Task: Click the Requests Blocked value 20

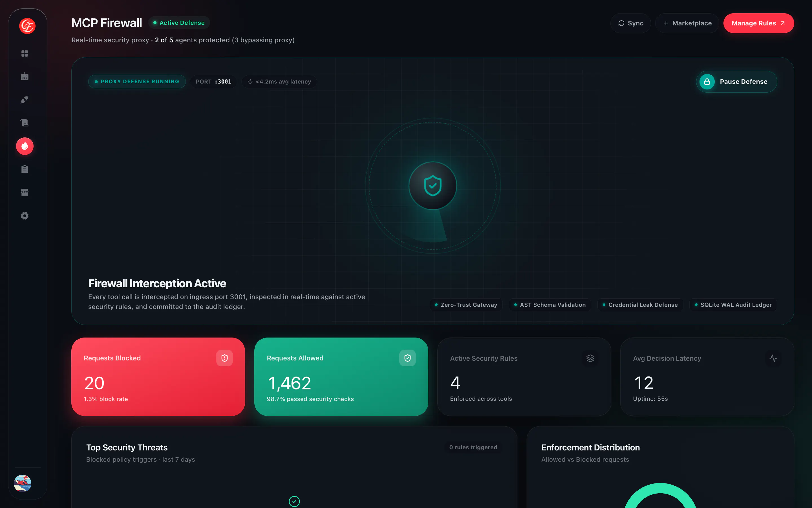Action: point(94,383)
